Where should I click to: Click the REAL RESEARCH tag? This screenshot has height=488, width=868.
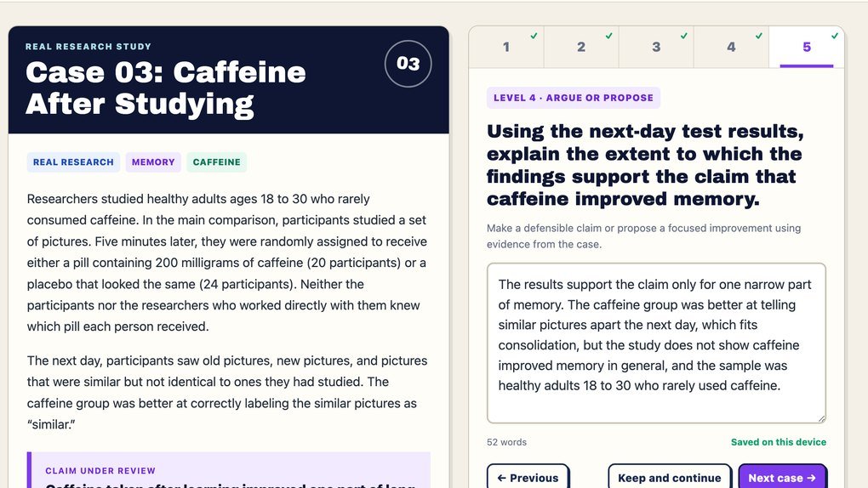pyautogui.click(x=73, y=162)
